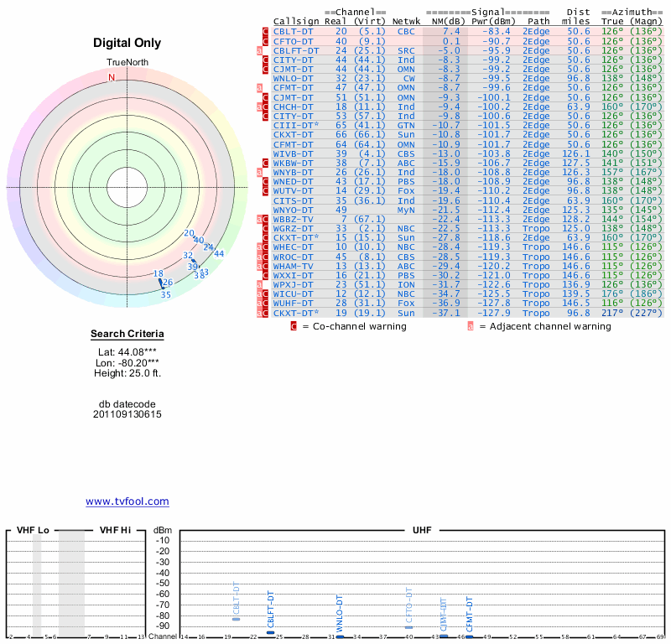Viewport: 671px width, 644px height.
Task: Click channel 20 label on the radar plot
Action: (188, 234)
